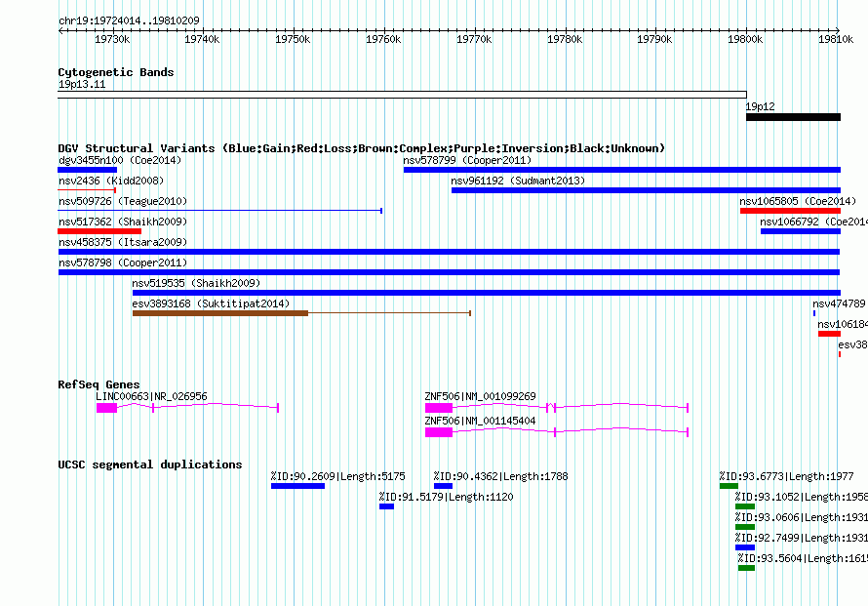Select the ZNF506|NM_001145404 gene label
Image resolution: width=868 pixels, height=606 pixels.
click(480, 421)
